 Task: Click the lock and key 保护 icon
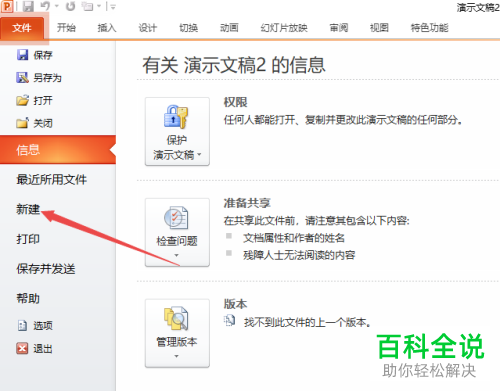tap(176, 117)
